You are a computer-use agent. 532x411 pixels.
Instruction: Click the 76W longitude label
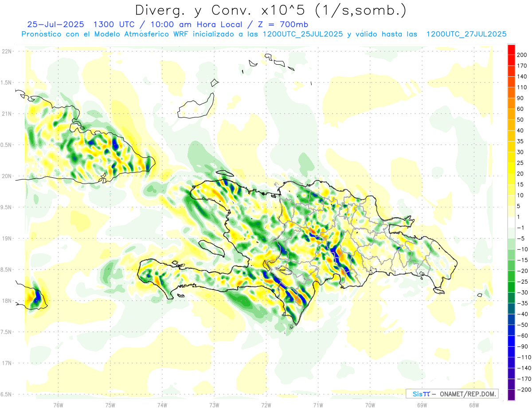click(58, 405)
